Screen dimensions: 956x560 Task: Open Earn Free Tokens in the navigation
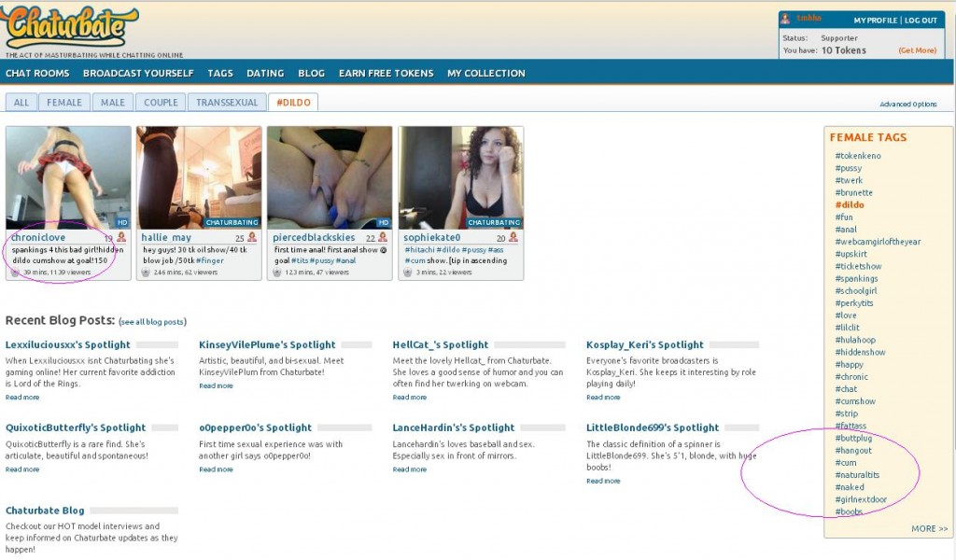pos(386,73)
